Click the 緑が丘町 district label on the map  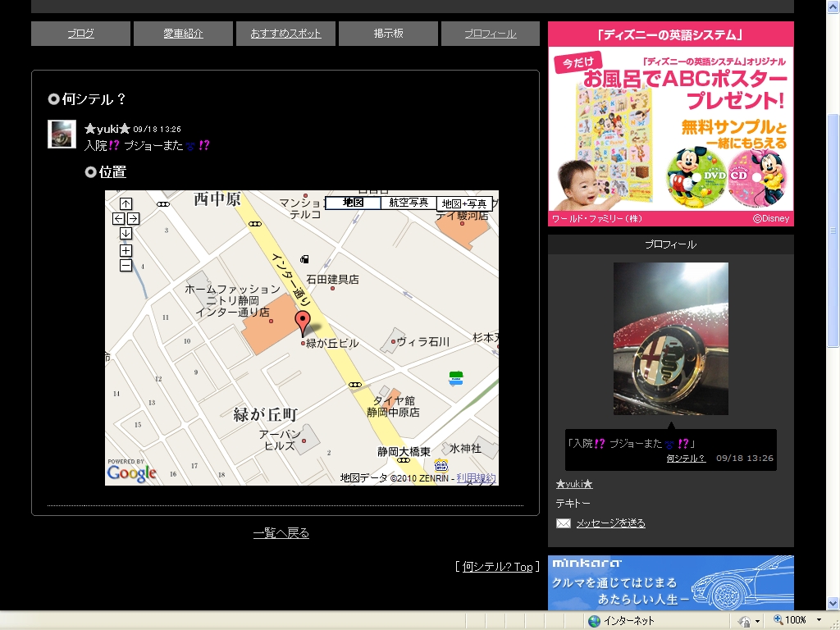point(265,414)
